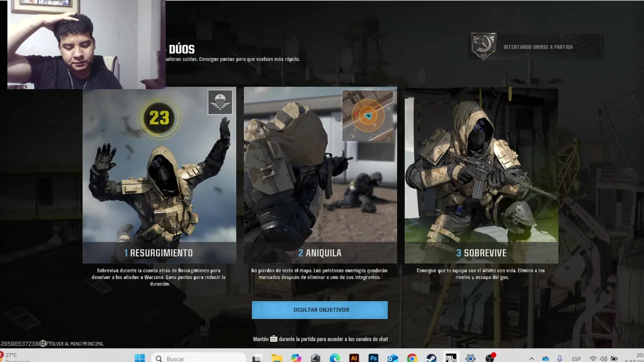Click the faction emblem beside Intentando Unirse
644x362 pixels.
484,47
